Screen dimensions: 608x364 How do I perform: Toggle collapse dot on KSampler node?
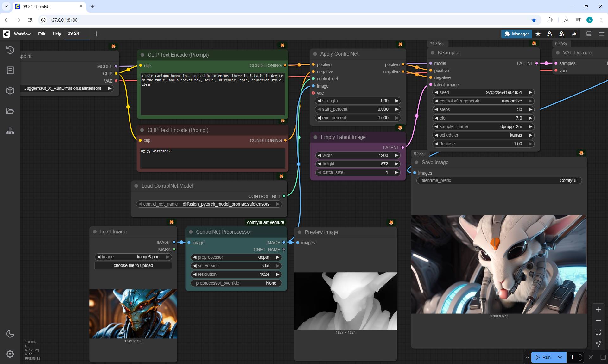coord(433,53)
